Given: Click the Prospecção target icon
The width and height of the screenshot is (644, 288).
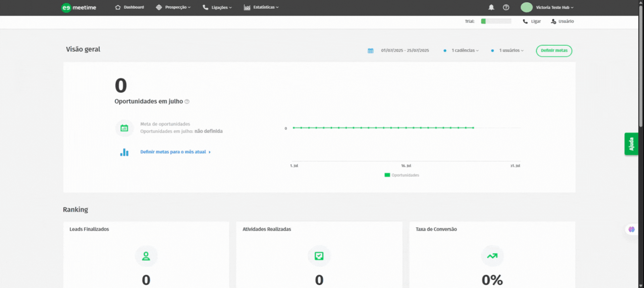Looking at the screenshot, I should pyautogui.click(x=159, y=7).
